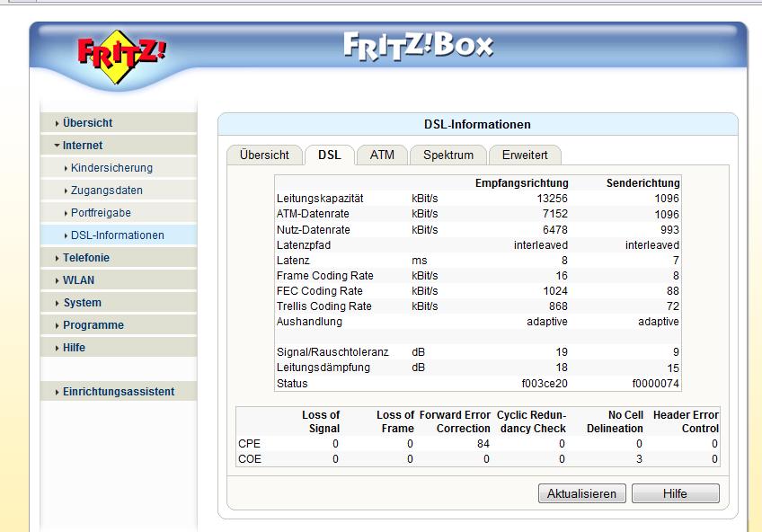Select DSL-Informationen in sidebar
This screenshot has height=532, width=762.
tap(117, 235)
